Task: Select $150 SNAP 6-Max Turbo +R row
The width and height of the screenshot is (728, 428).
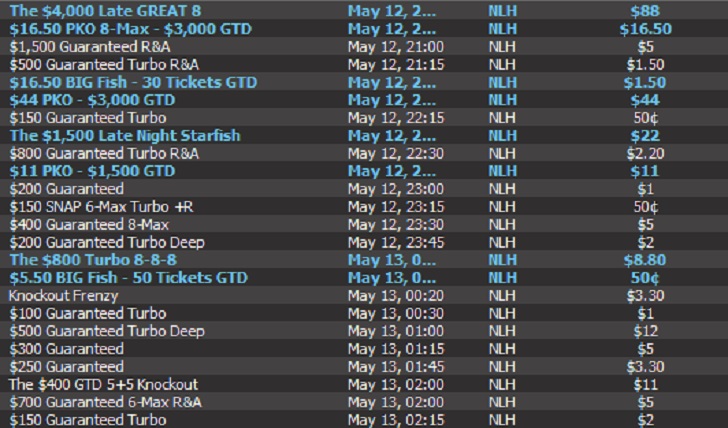Action: pos(364,207)
